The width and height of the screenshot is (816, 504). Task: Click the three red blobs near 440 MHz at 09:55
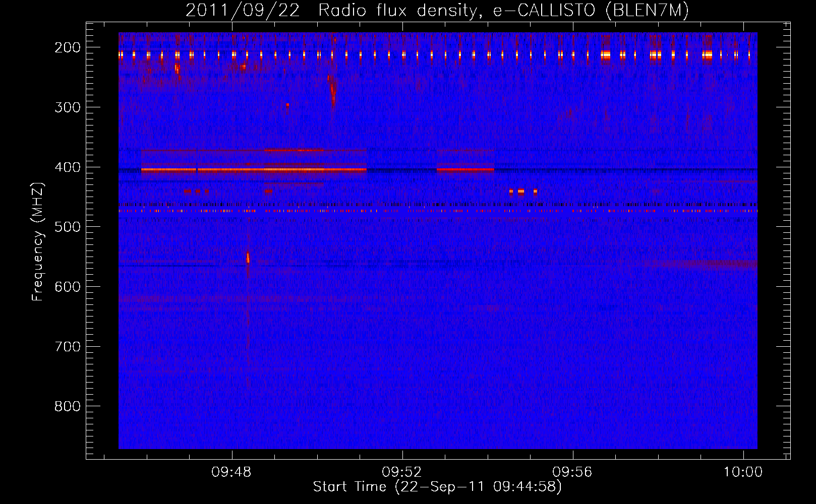pyautogui.click(x=523, y=192)
